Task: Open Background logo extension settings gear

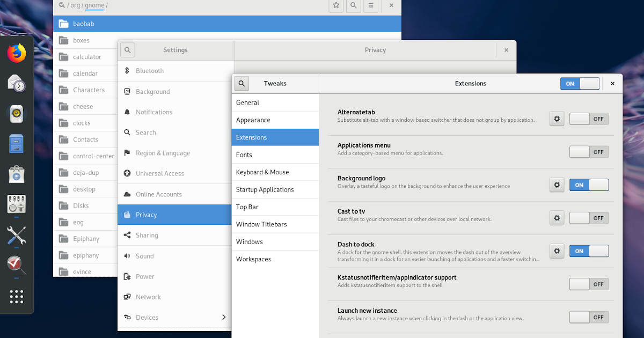Action: [557, 185]
